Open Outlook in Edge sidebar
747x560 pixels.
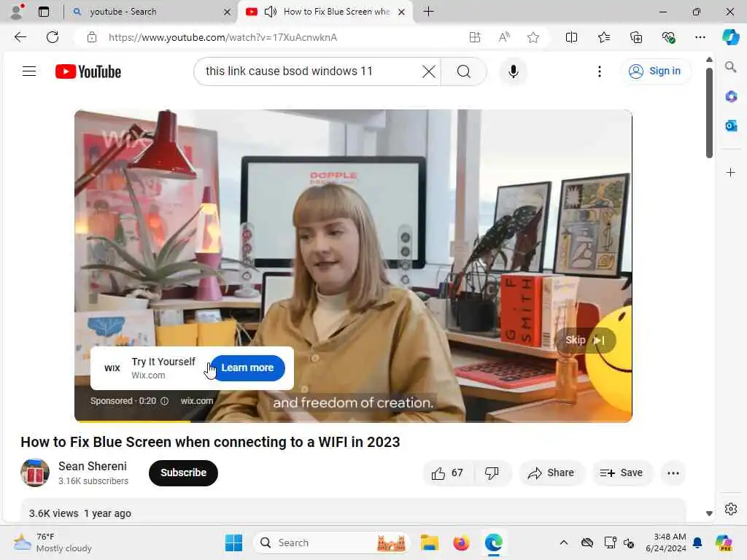[730, 125]
